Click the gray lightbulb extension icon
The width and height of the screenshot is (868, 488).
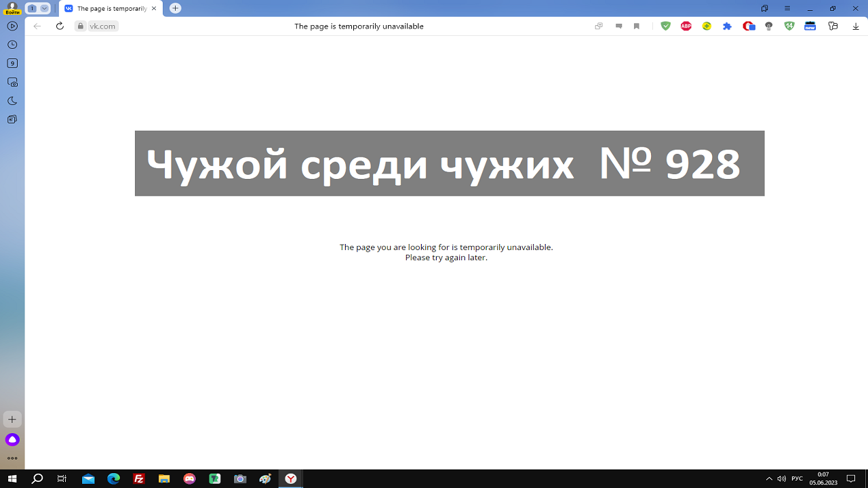(768, 26)
